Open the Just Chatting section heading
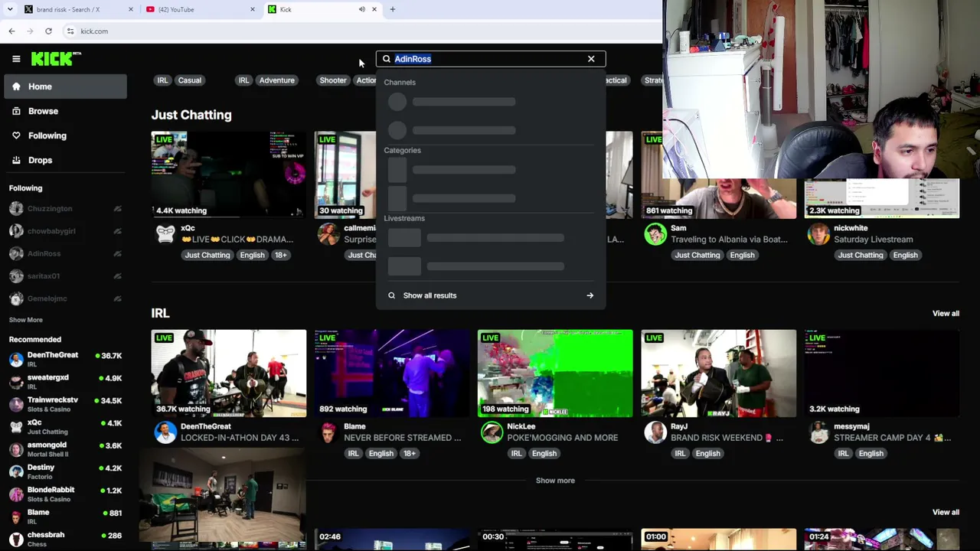This screenshot has width=980, height=551. click(191, 115)
